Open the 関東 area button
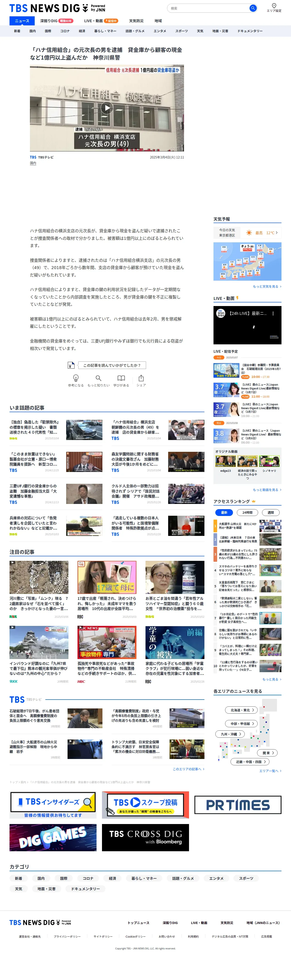 267,753
